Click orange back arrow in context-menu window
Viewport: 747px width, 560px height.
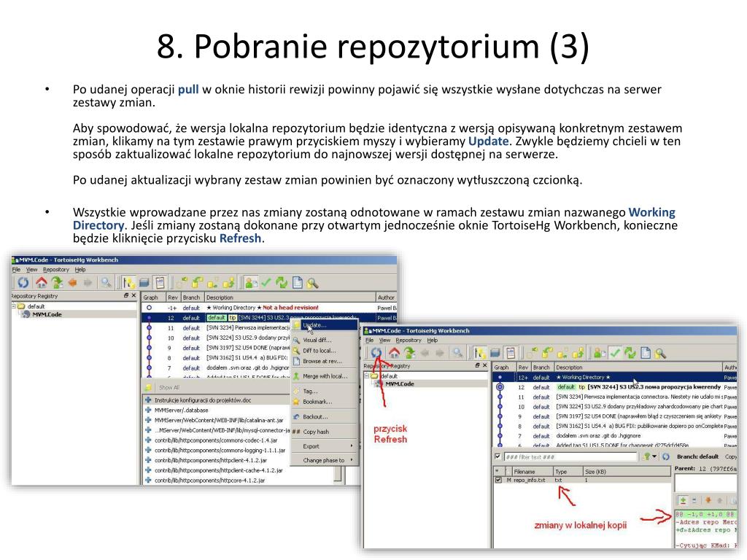72,283
